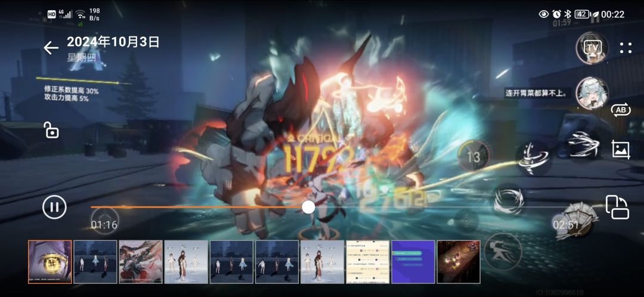Open the yellow text list thumbnail
The image size is (644, 297).
coord(367,262)
